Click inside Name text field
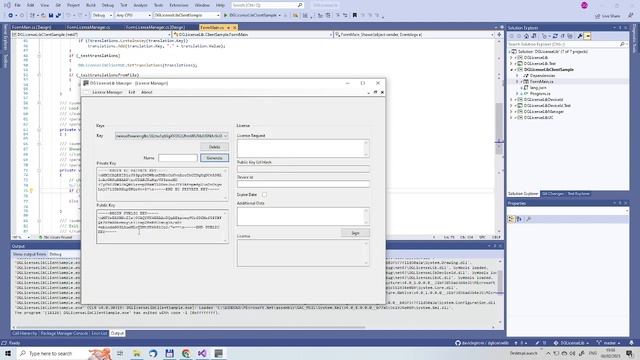The height and width of the screenshot is (360, 640). 178,158
